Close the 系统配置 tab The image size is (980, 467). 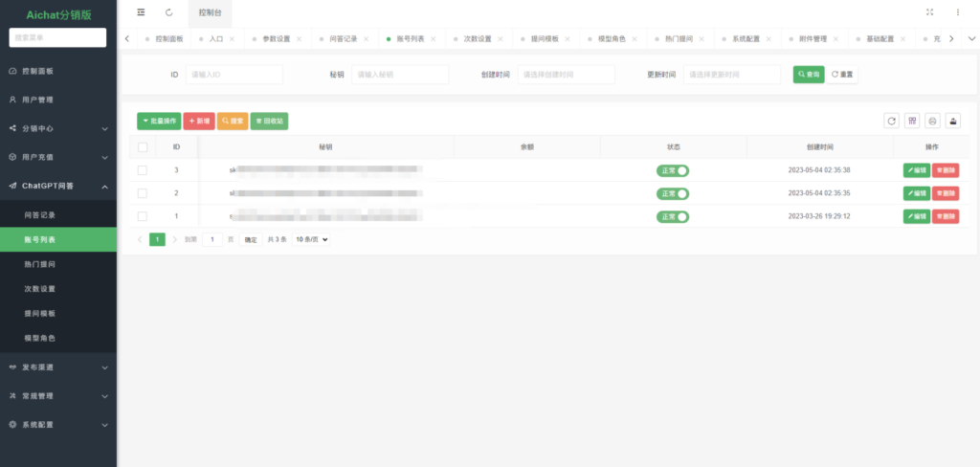pyautogui.click(x=768, y=39)
